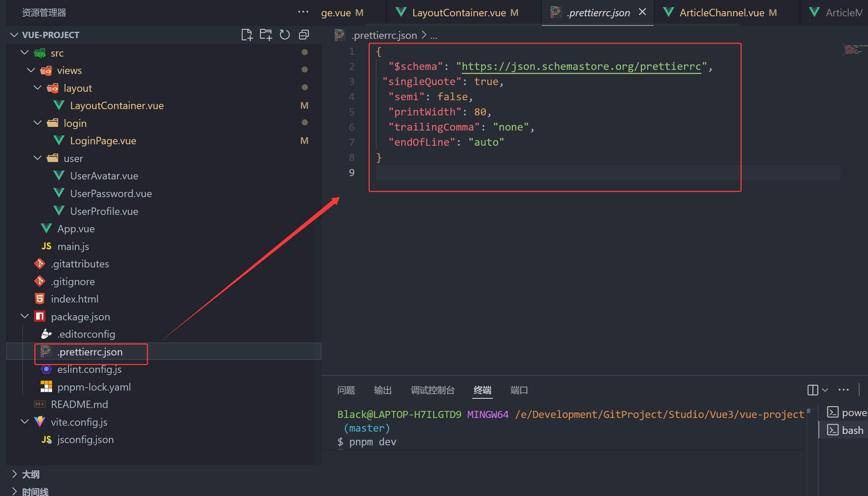The height and width of the screenshot is (496, 868).
Task: Open the 调试控制台 panel tab
Action: 432,390
